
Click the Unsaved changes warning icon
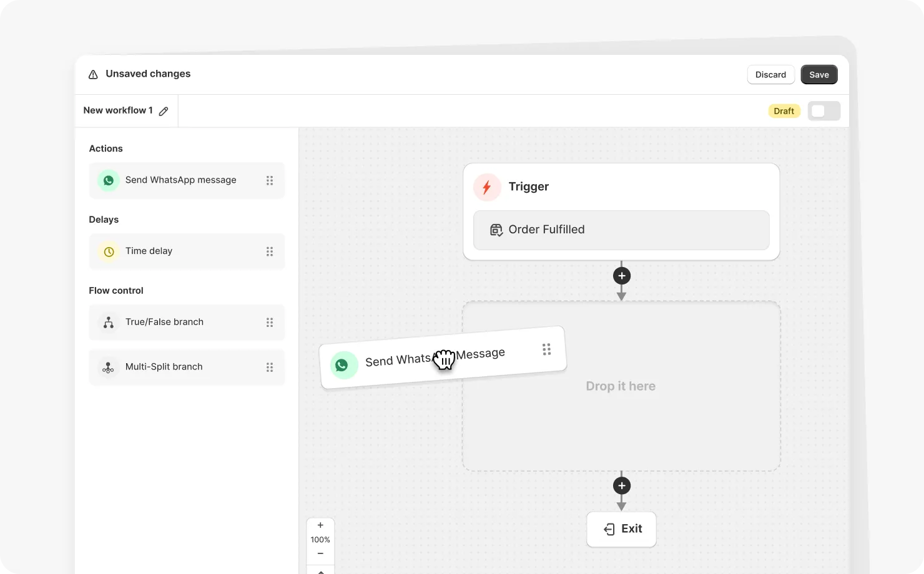[x=93, y=74]
